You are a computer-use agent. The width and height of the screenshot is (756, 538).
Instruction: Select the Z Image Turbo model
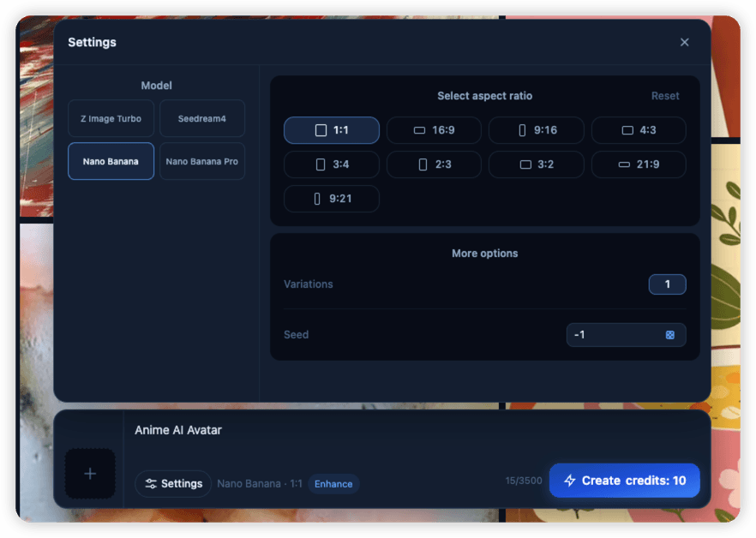click(111, 118)
